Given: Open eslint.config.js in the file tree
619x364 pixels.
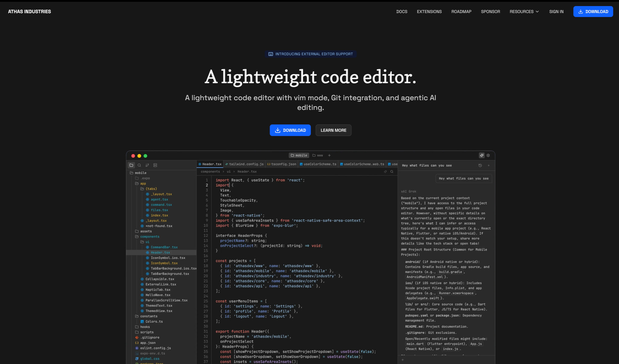Looking at the screenshot, I should point(153,348).
